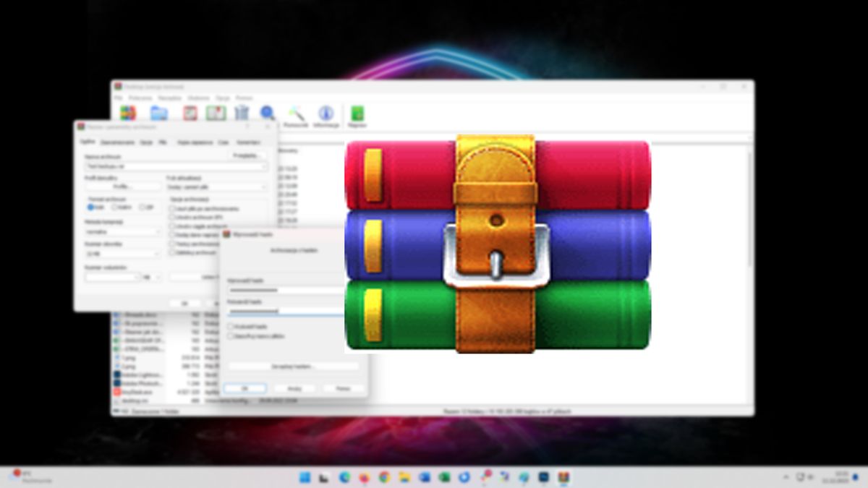Open the Opcje menu in the menu bar
The image size is (868, 488).
coord(223,97)
